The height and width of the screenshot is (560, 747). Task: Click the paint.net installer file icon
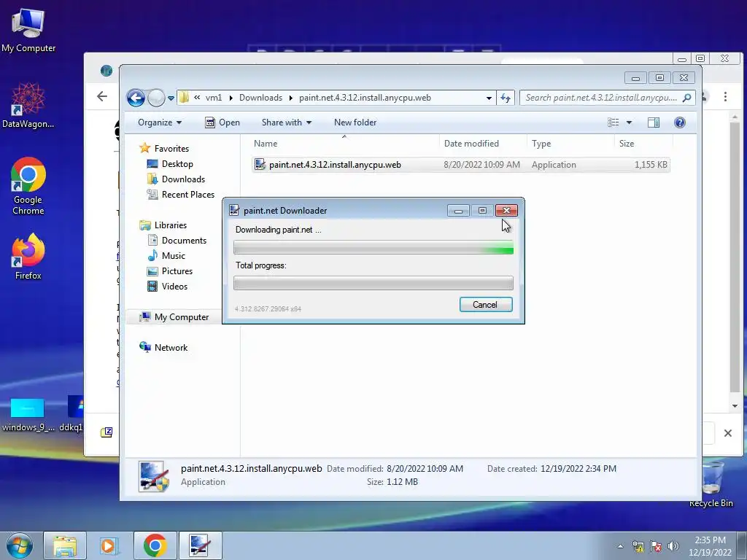(x=260, y=165)
